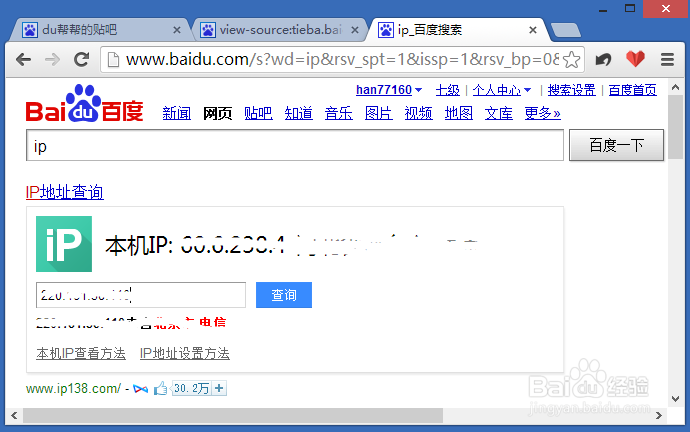Reload the page with the refresh icon
Screen dimensions: 690x432
[81, 59]
